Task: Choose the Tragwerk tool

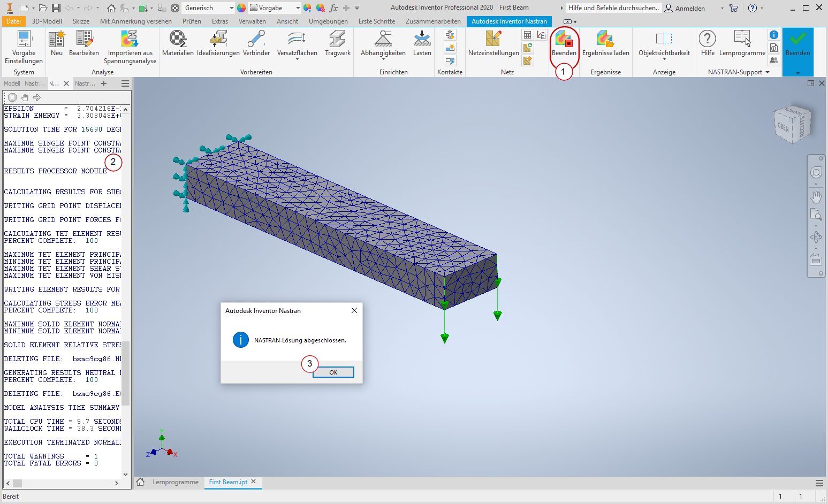Action: [x=338, y=43]
